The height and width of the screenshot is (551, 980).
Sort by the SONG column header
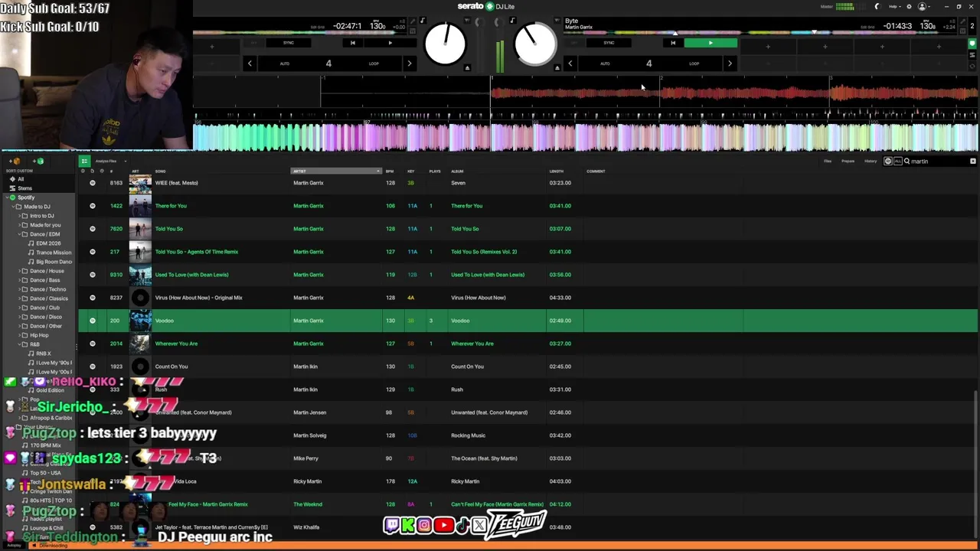tap(161, 171)
